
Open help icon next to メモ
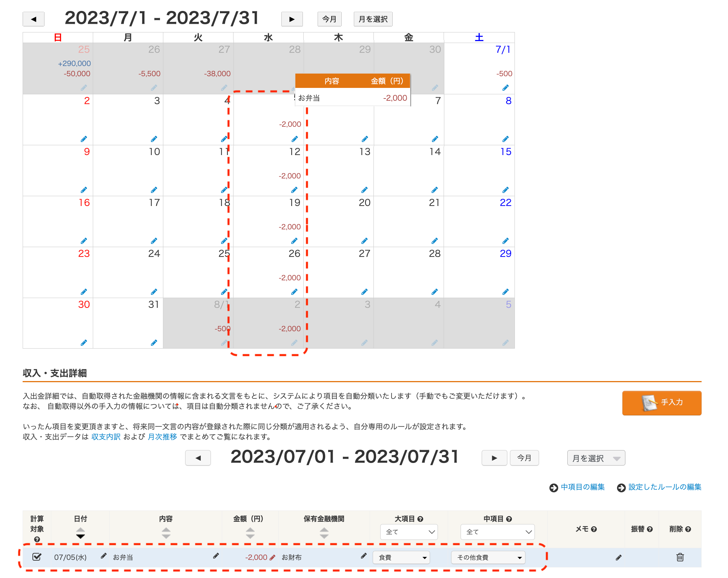coord(594,529)
